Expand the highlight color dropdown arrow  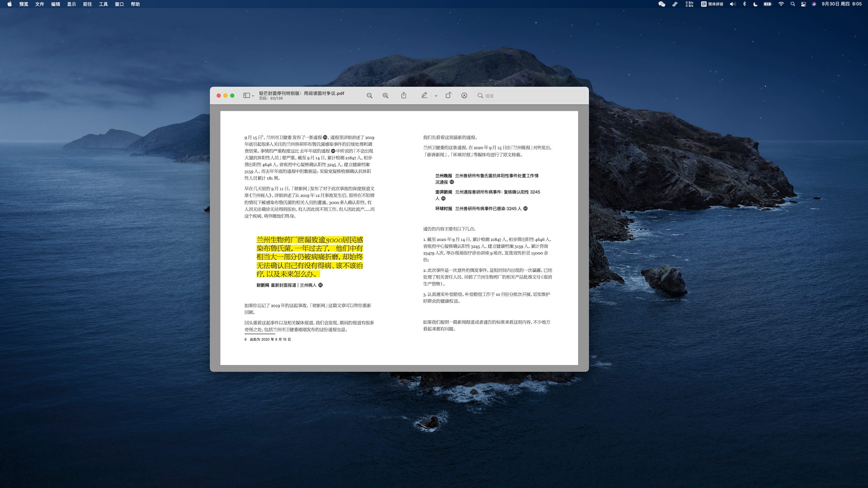436,96
